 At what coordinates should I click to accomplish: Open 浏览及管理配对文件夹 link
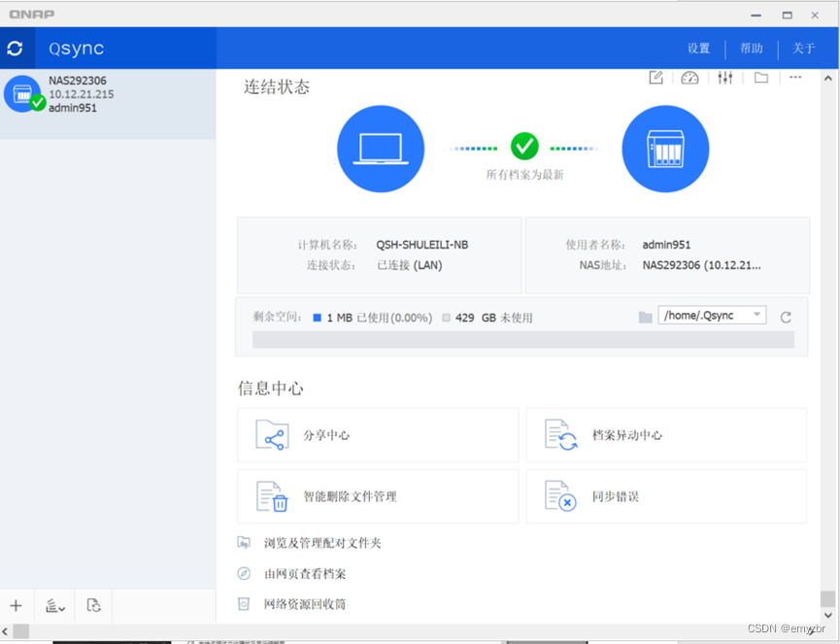(x=322, y=543)
